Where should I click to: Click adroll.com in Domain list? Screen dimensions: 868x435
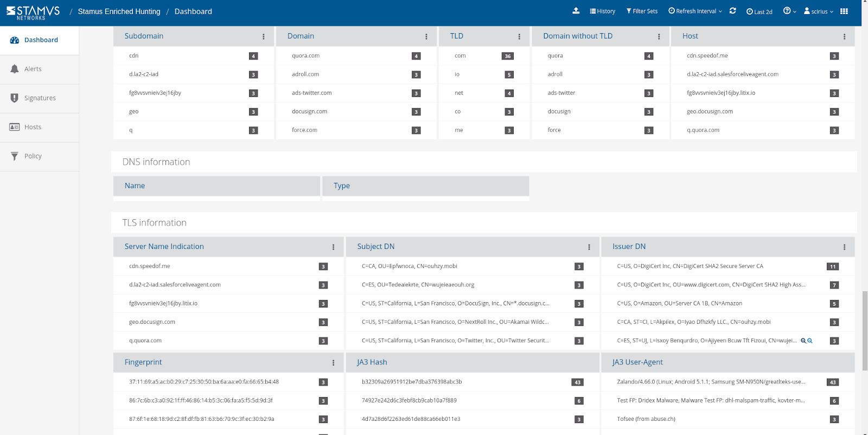pos(305,74)
